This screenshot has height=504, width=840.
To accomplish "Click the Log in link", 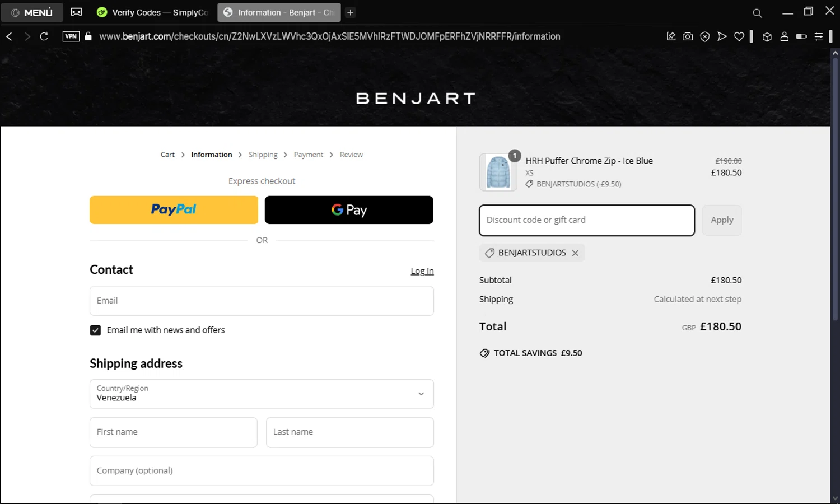I will tap(422, 271).
